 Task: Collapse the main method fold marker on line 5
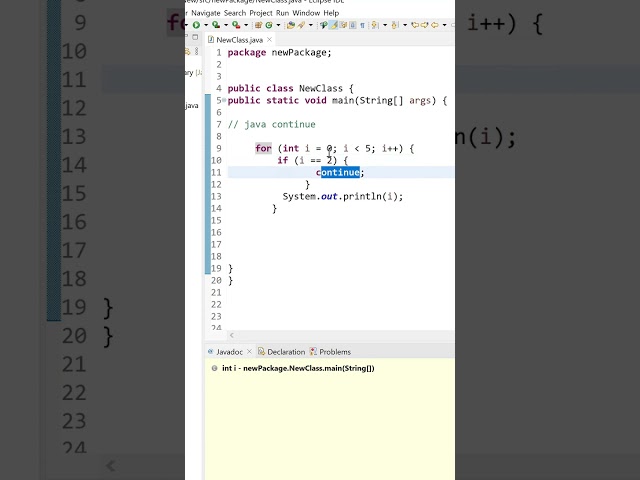click(x=224, y=100)
